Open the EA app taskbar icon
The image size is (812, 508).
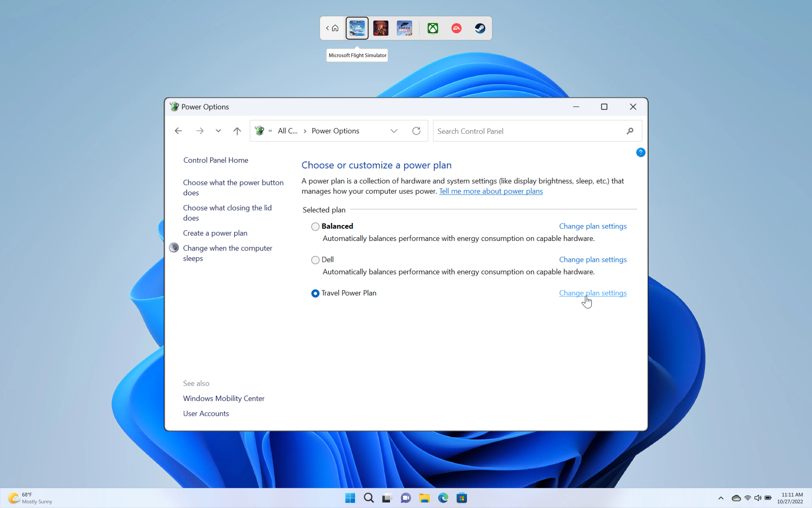tap(456, 27)
